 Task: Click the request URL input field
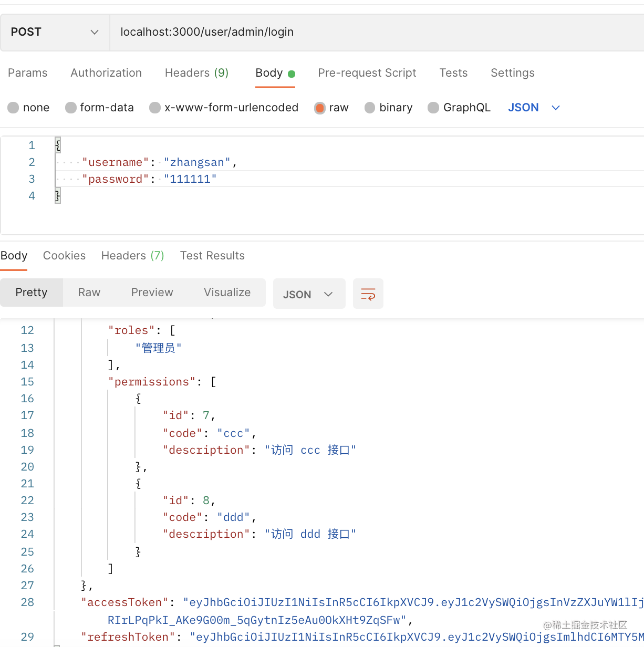368,32
